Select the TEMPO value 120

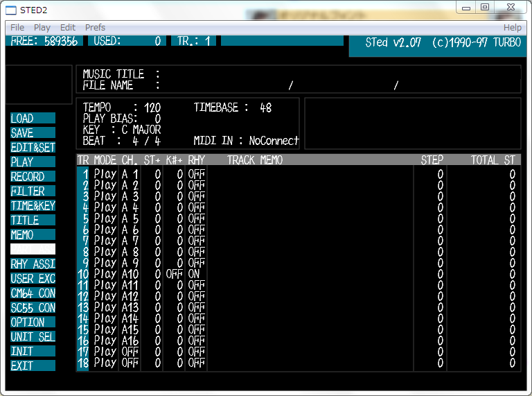pyautogui.click(x=152, y=108)
